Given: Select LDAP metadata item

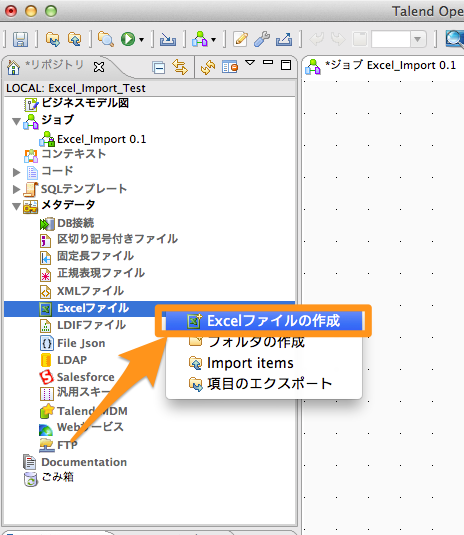Looking at the screenshot, I should pyautogui.click(x=72, y=360).
